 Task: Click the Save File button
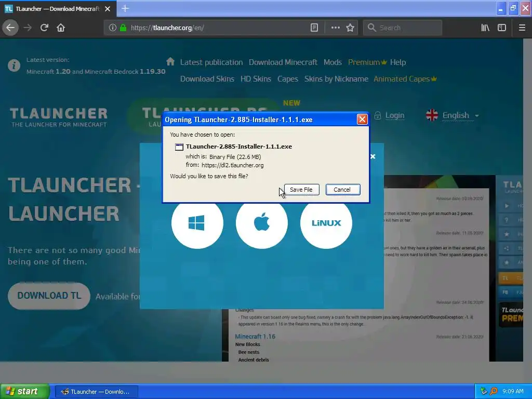tap(301, 190)
